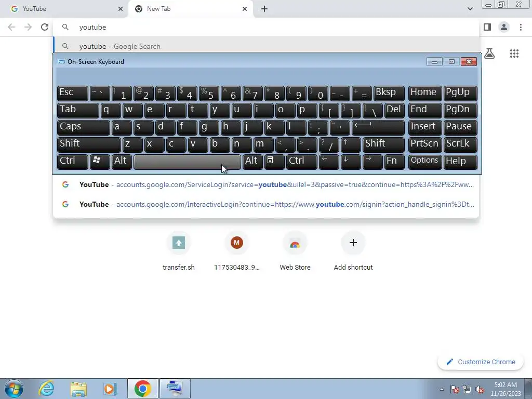Screen dimensions: 532x399
Task: Open the Chrome side panel icon
Action: click(487, 27)
